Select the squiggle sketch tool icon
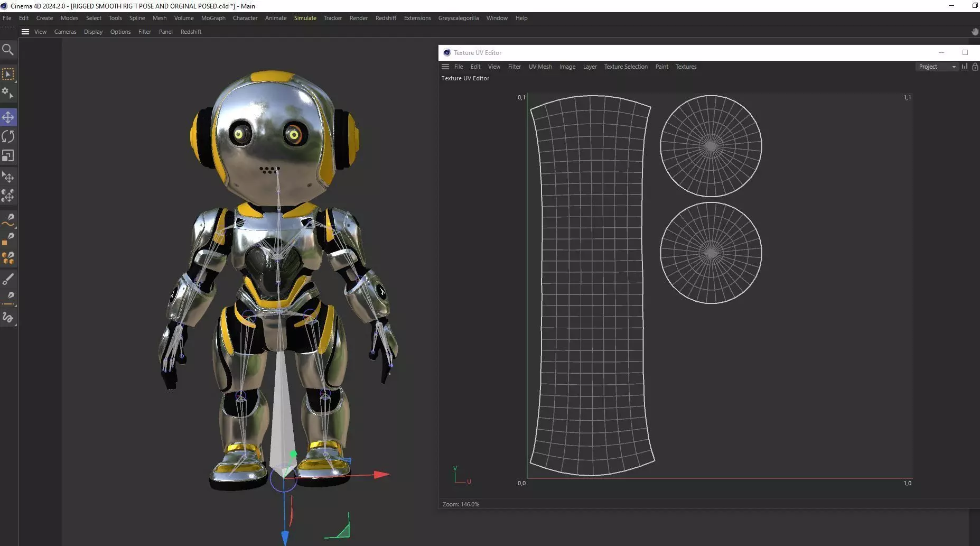Image resolution: width=980 pixels, height=546 pixels. (8, 318)
